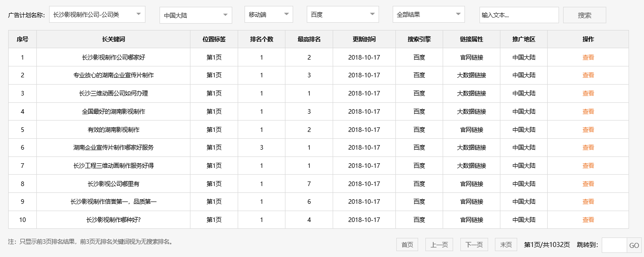Open the 长沙影视制作公司-公司类 plan dropdown
The height and width of the screenshot is (257, 644).
(97, 15)
